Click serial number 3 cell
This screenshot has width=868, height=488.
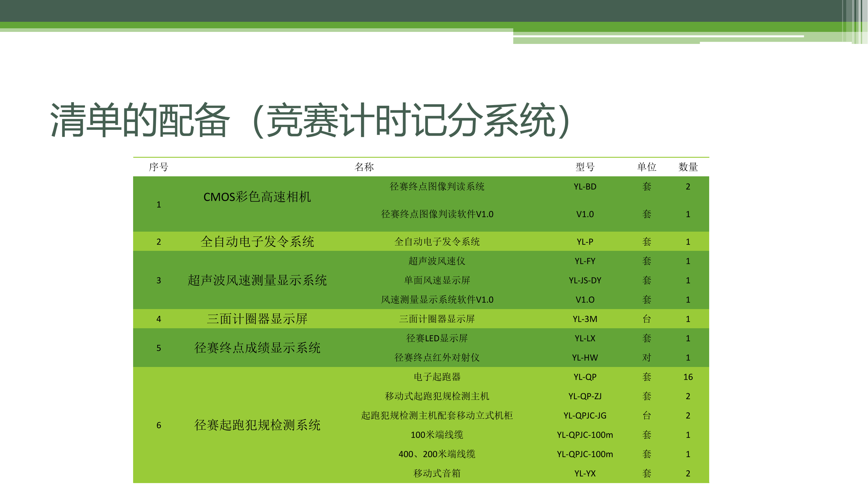pyautogui.click(x=158, y=280)
